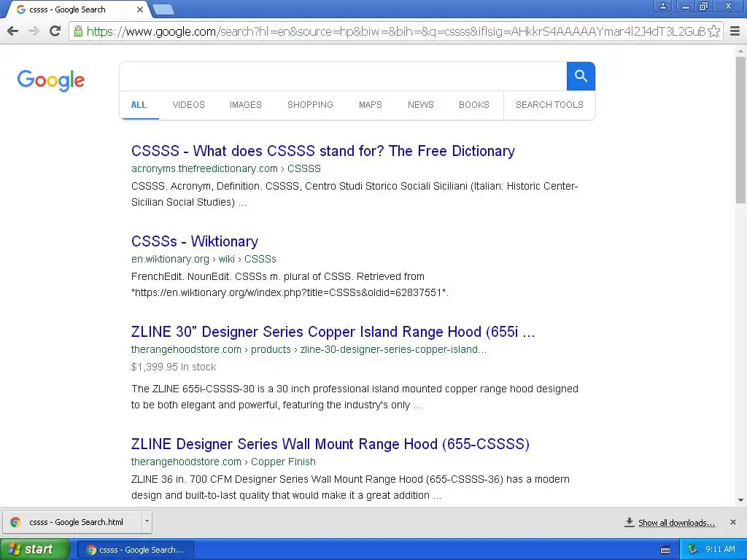Open the Chrome hamburger menu
The width and height of the screenshot is (747, 560).
(x=735, y=31)
